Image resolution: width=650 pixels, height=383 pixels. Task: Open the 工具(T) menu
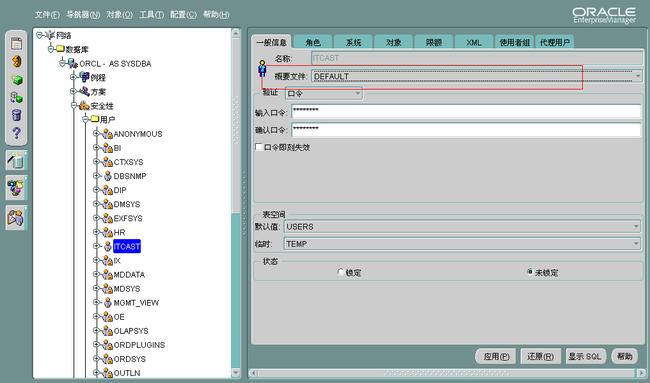(151, 15)
